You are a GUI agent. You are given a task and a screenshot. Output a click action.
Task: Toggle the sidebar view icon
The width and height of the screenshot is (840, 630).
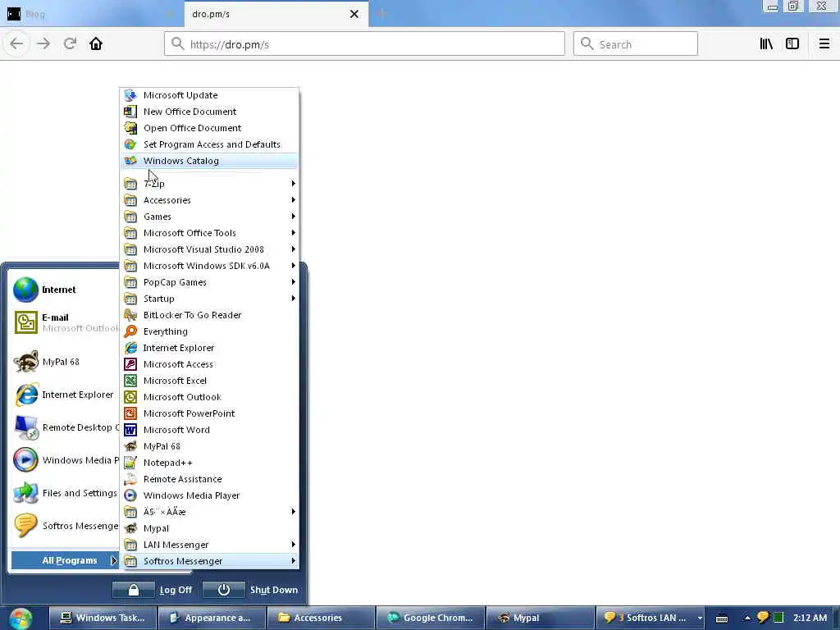[x=792, y=44]
